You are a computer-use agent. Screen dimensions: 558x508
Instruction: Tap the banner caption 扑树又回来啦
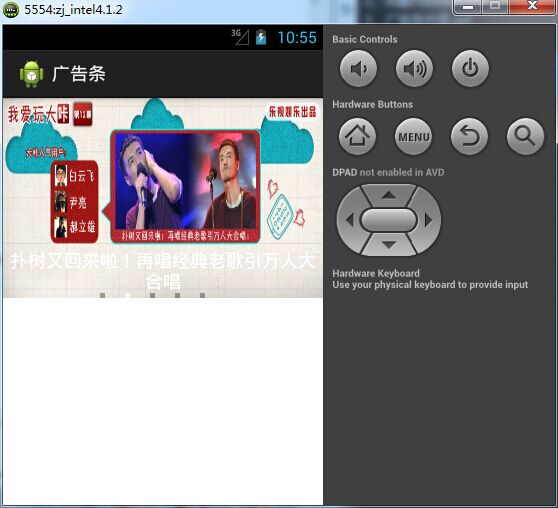[x=163, y=271]
